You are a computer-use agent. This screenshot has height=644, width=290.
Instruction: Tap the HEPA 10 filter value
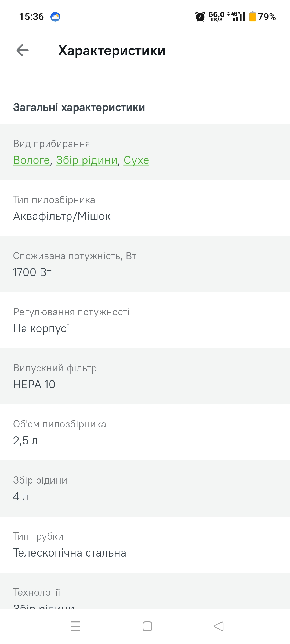tap(34, 385)
